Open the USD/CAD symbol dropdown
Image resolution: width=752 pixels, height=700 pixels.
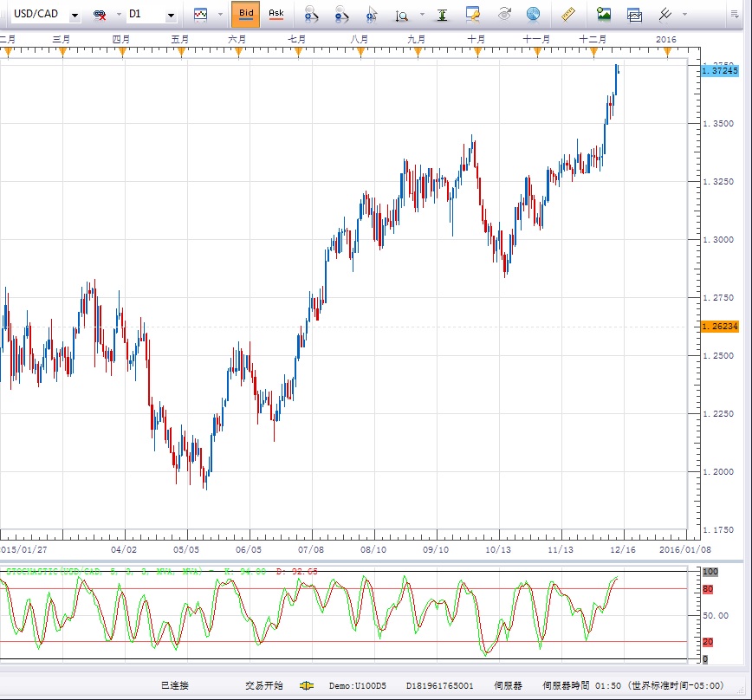75,16
